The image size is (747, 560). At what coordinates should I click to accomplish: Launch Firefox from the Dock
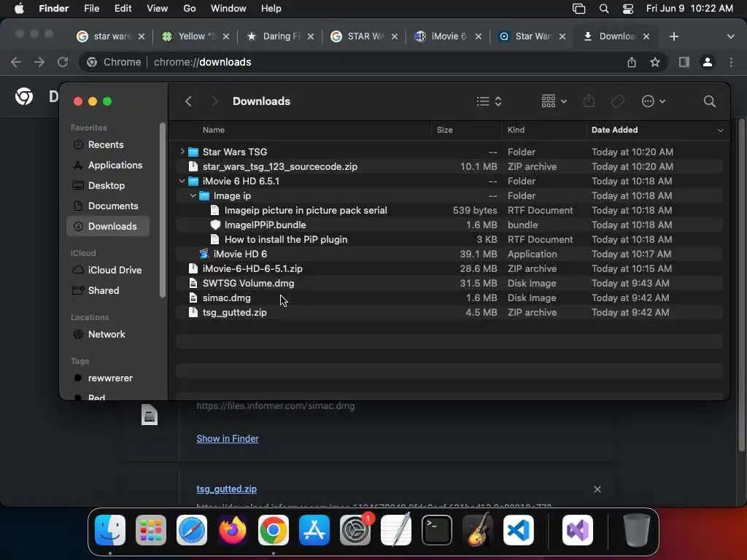pyautogui.click(x=233, y=530)
